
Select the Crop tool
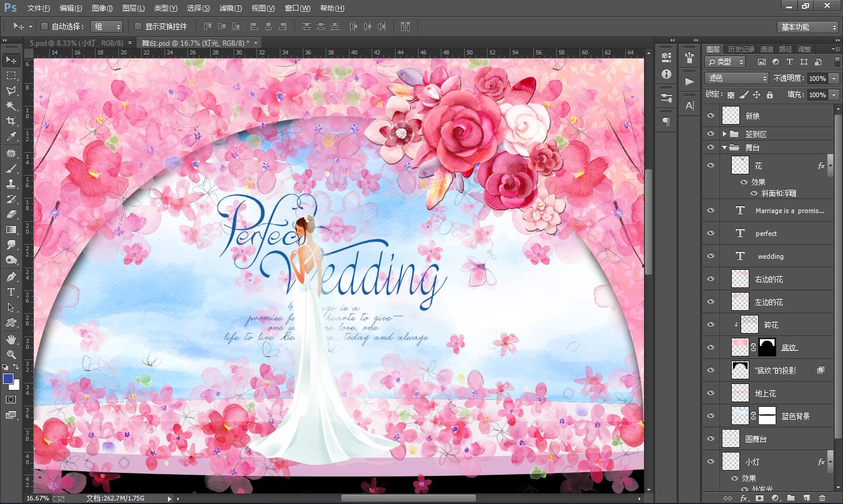tap(11, 121)
